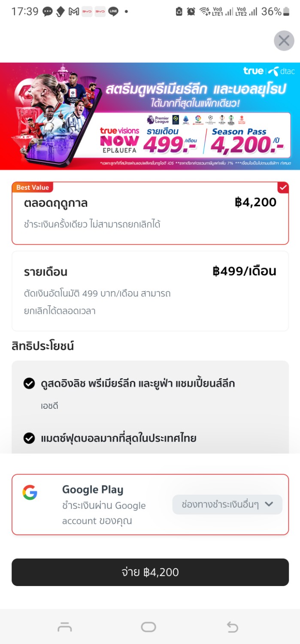
Task: Tap the Android back navigation icon
Action: (232, 627)
